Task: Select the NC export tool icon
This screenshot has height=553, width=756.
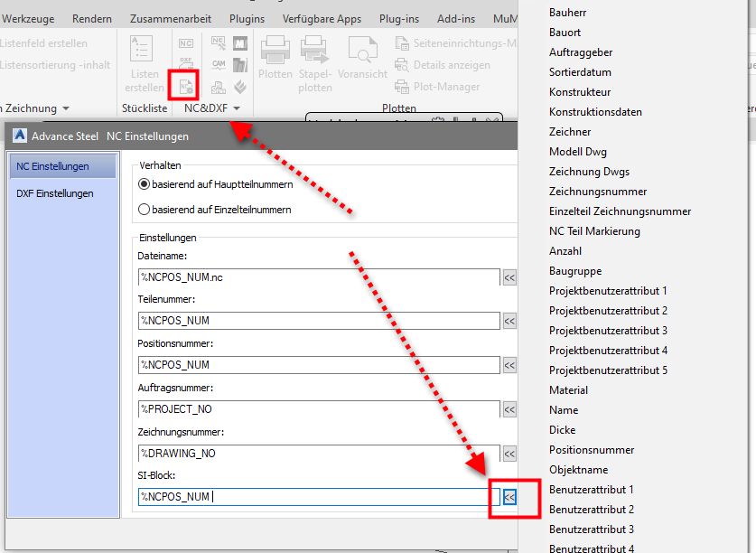Action: pyautogui.click(x=184, y=43)
